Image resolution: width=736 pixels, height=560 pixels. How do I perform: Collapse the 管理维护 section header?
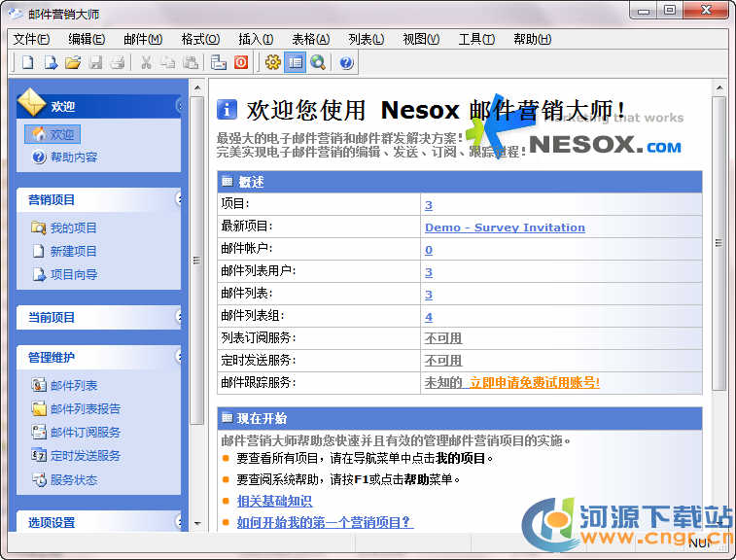pos(99,357)
